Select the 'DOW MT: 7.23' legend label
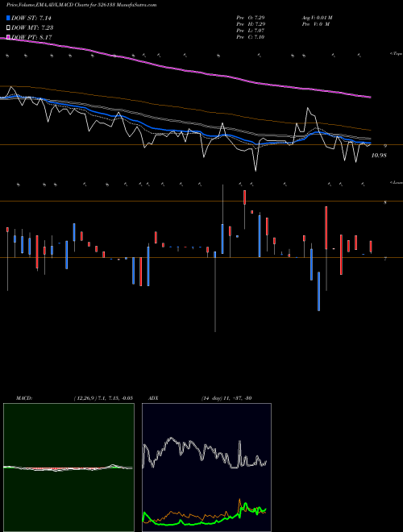This screenshot has height=532, width=403. click(x=32, y=27)
